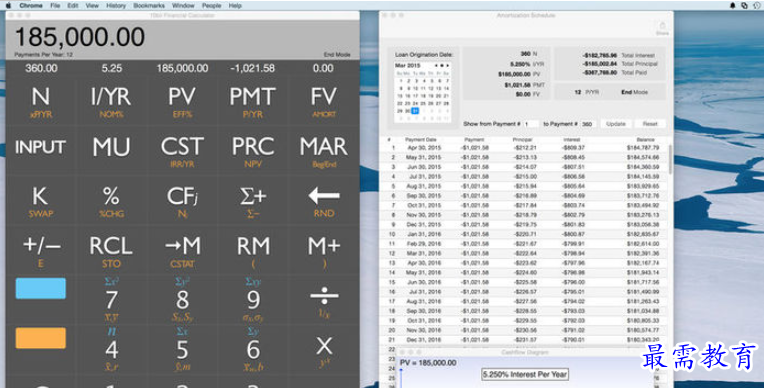The height and width of the screenshot is (388, 764).
Task: Select payment row dated Dec 31, 2015
Action: click(525, 225)
